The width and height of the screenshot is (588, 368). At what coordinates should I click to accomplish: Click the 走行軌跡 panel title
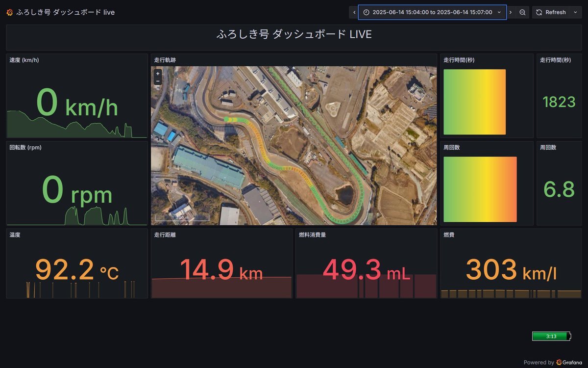165,60
